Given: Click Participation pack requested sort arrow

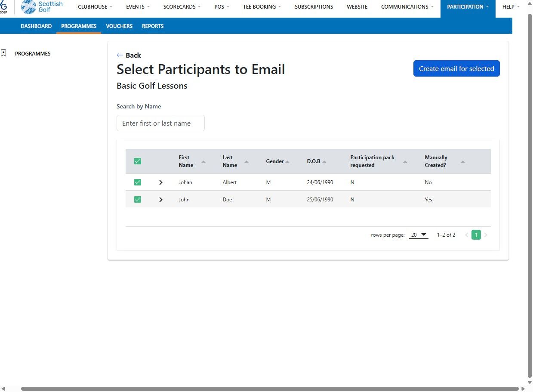Looking at the screenshot, I should pyautogui.click(x=405, y=161).
